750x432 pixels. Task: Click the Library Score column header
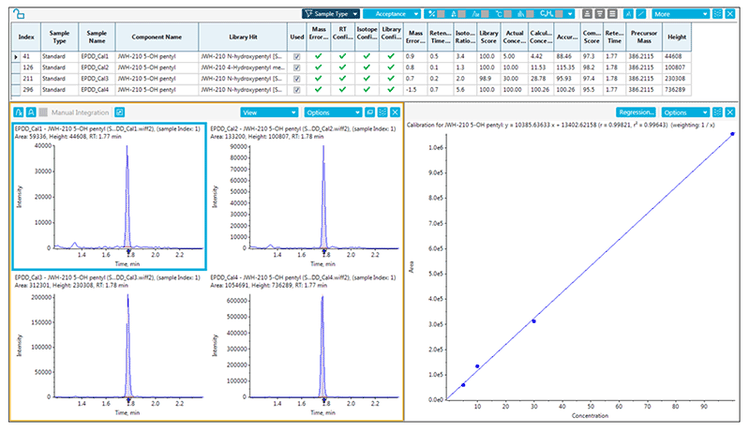click(x=489, y=36)
